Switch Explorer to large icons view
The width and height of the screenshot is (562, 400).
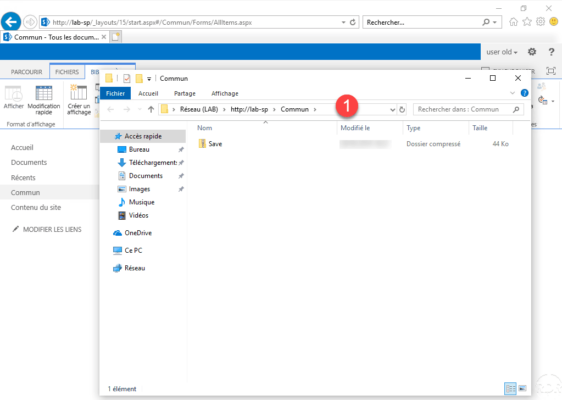[523, 388]
